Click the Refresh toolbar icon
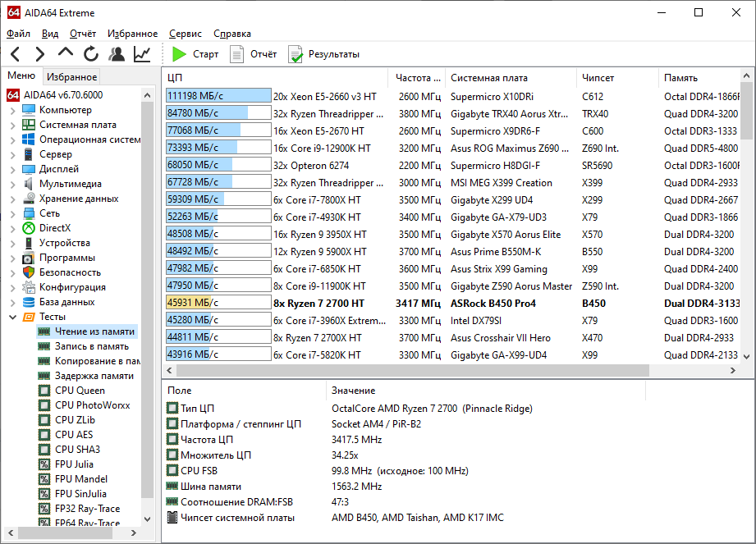The image size is (756, 544). pyautogui.click(x=90, y=54)
